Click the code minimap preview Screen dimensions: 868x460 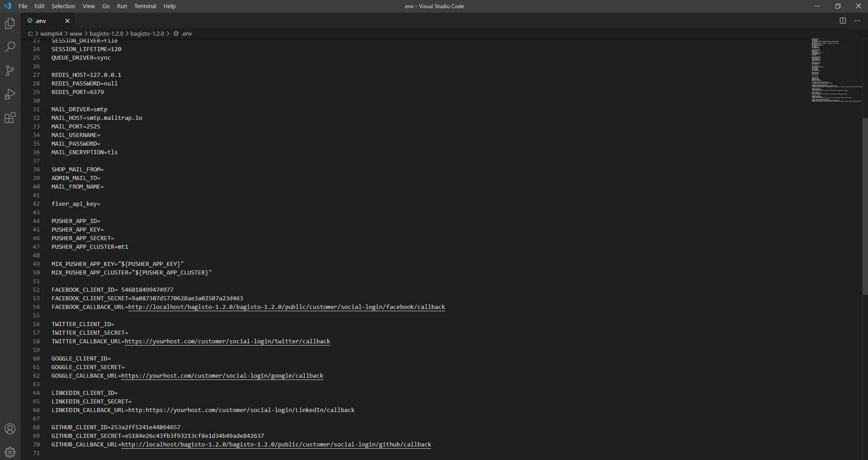click(835, 70)
